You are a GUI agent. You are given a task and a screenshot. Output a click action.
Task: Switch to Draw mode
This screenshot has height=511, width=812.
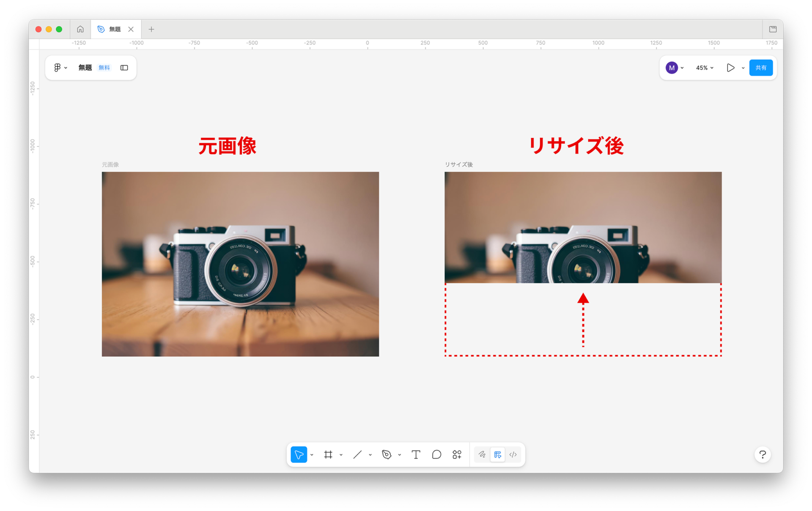click(482, 454)
